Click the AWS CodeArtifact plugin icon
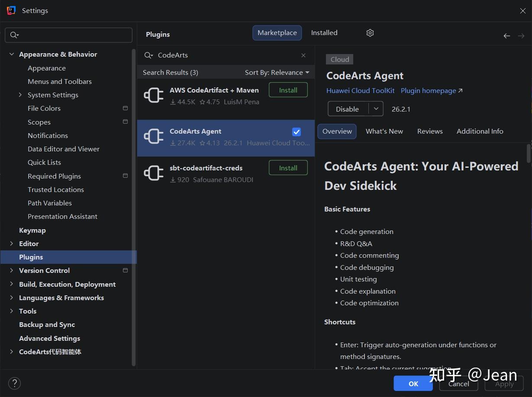 coord(154,96)
